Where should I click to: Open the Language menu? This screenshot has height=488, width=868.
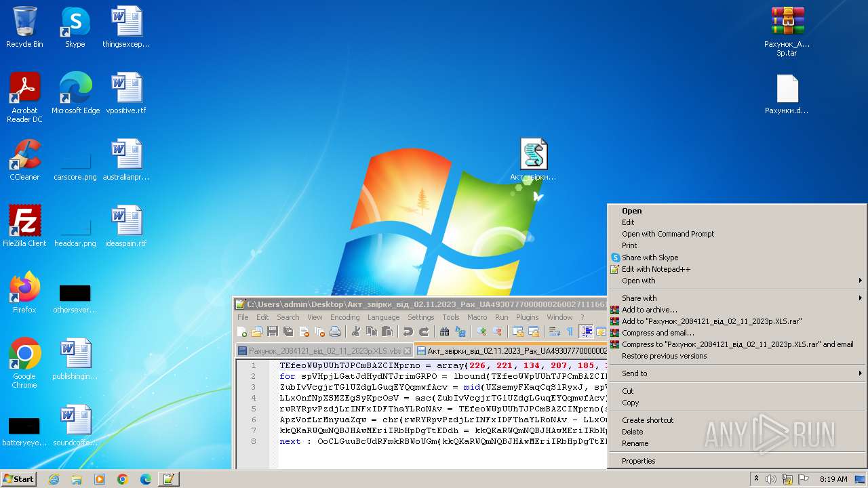point(383,317)
